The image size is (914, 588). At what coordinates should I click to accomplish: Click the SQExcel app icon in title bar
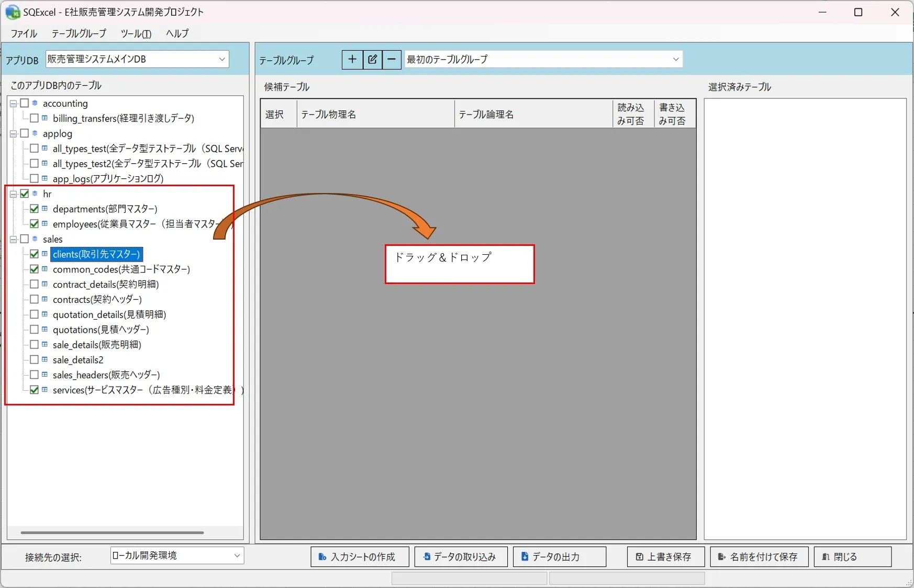tap(13, 12)
